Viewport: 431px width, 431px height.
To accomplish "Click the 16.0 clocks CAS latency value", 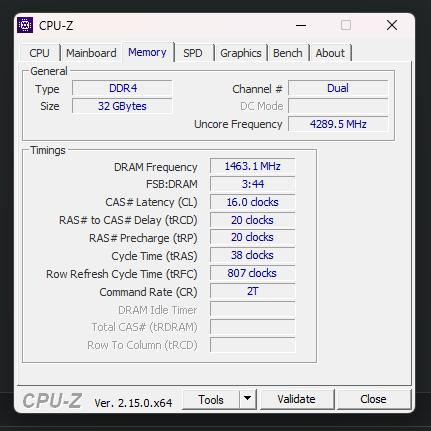I will (252, 202).
